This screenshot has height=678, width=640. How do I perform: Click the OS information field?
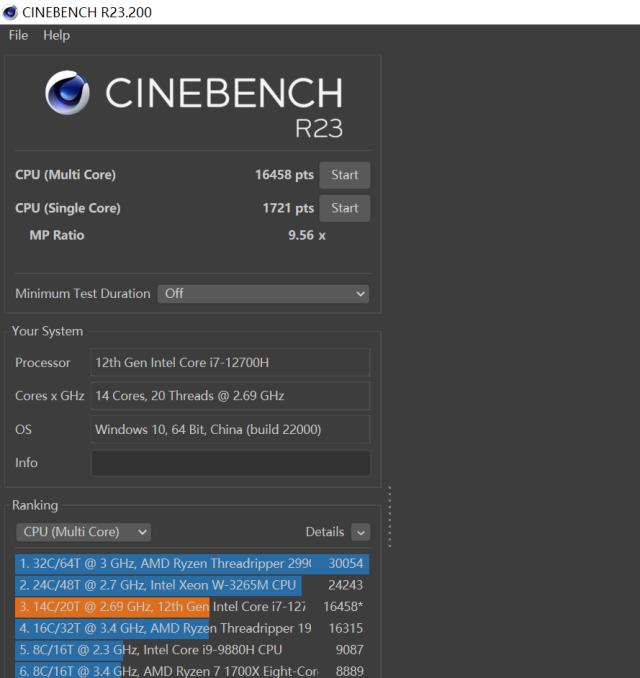pos(230,430)
